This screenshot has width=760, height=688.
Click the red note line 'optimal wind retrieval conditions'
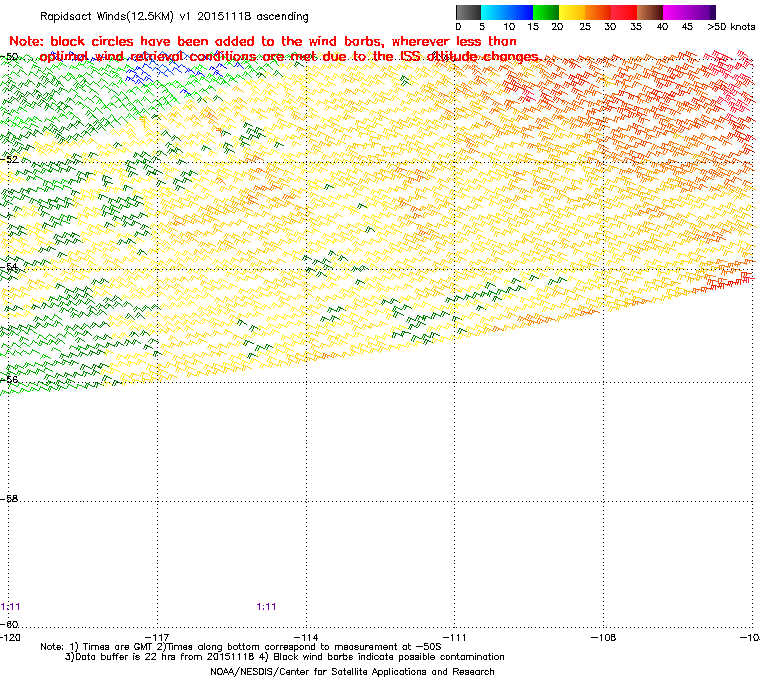click(x=289, y=57)
